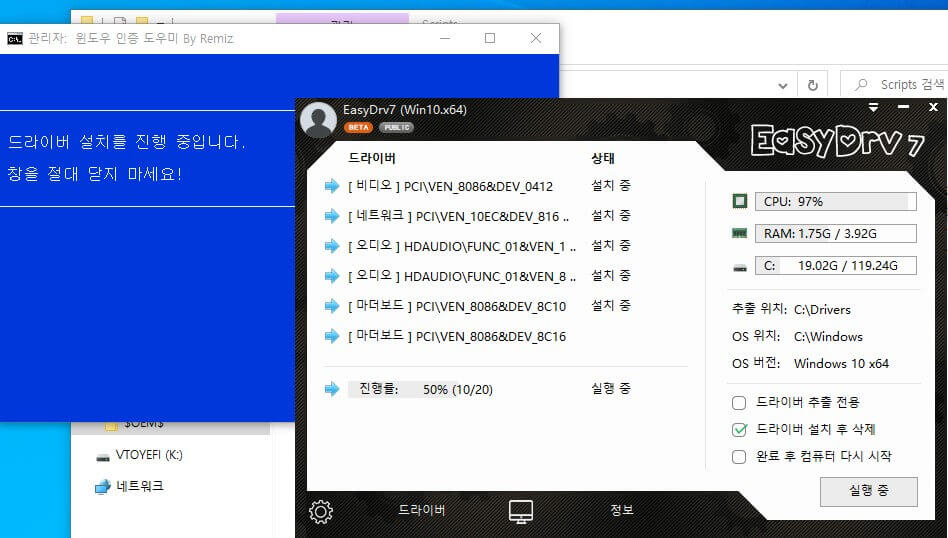Click the CPU 97% usage bar
This screenshot has height=538, width=948.
tap(836, 201)
